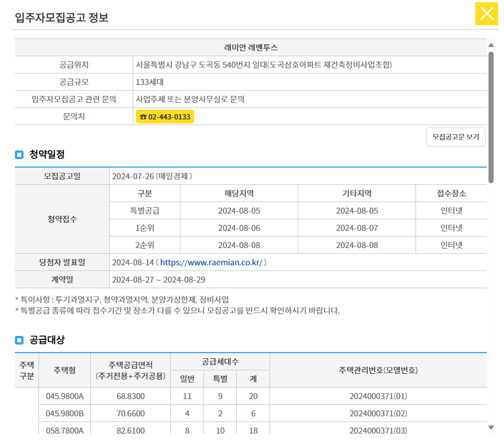Click the 특별 sub-column header

[220, 379]
